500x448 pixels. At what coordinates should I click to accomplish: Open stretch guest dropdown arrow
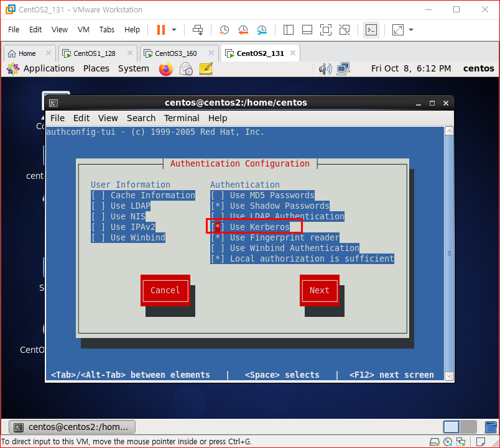coord(411,30)
